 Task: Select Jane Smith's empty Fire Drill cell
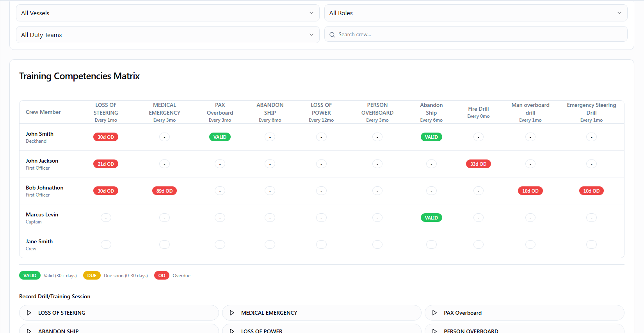(478, 245)
